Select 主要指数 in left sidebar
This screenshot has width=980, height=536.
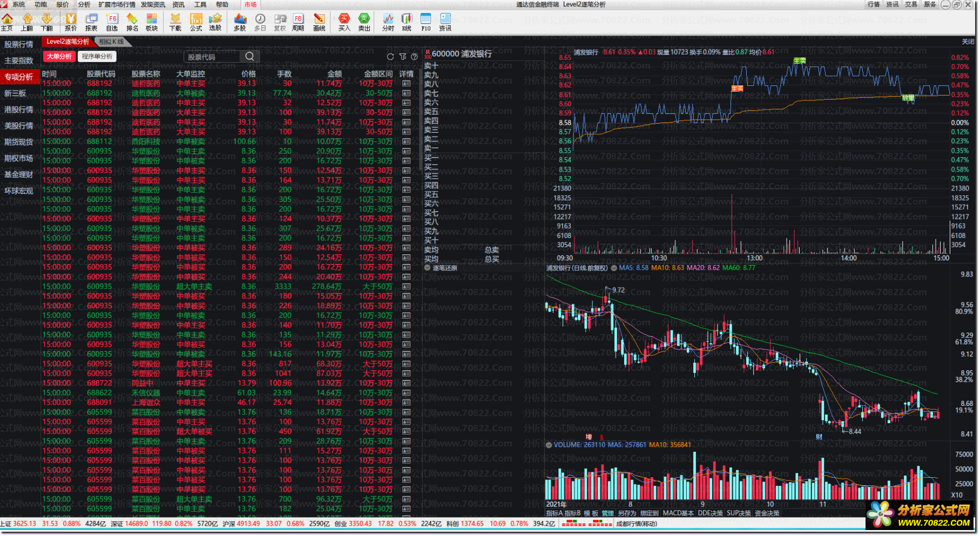19,60
